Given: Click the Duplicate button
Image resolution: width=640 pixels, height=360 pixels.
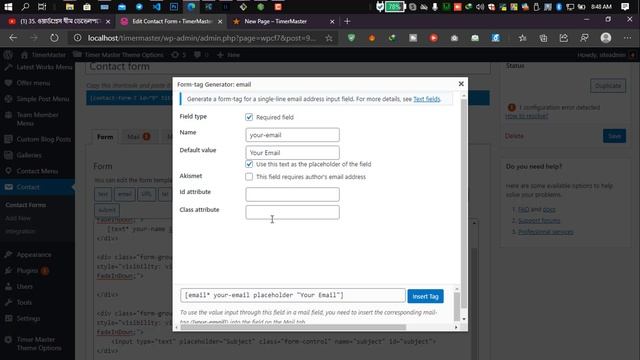Looking at the screenshot, I should 608,86.
